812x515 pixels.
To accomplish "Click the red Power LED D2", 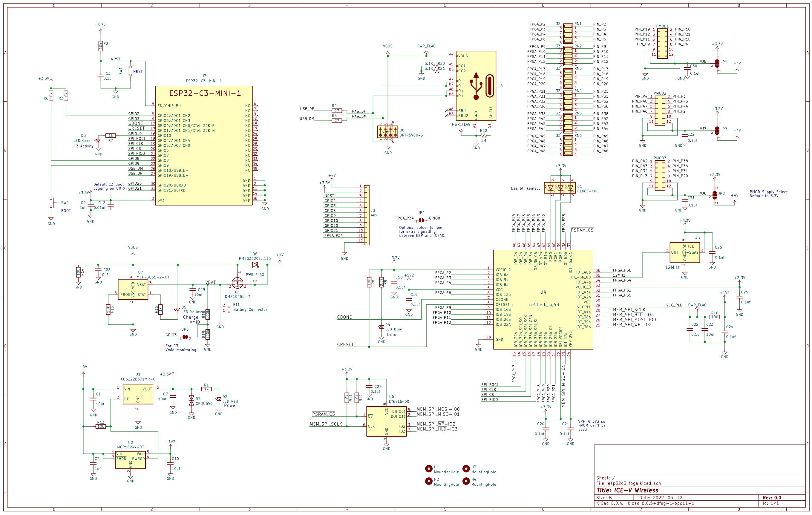I will coord(218,399).
